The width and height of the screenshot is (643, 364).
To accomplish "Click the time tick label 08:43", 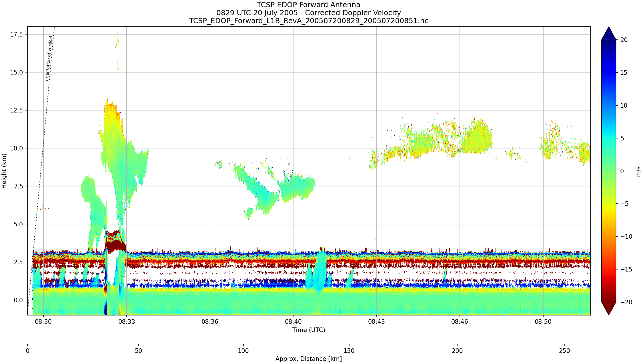I will click(x=376, y=322).
